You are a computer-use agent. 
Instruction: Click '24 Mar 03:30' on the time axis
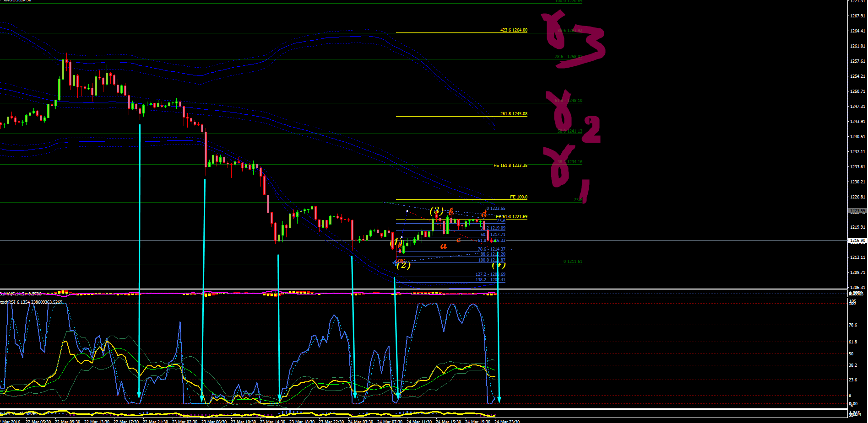361,421
